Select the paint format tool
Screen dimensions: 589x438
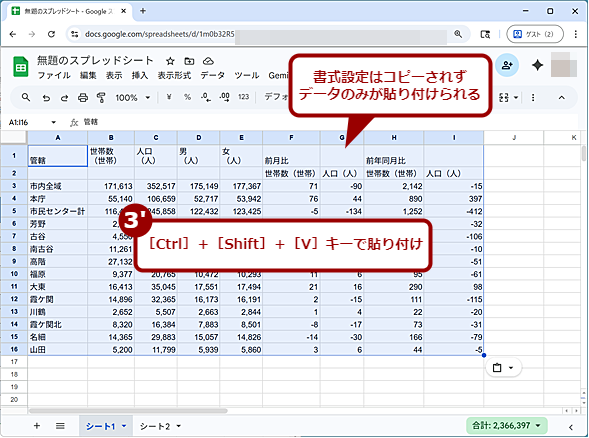click(101, 98)
